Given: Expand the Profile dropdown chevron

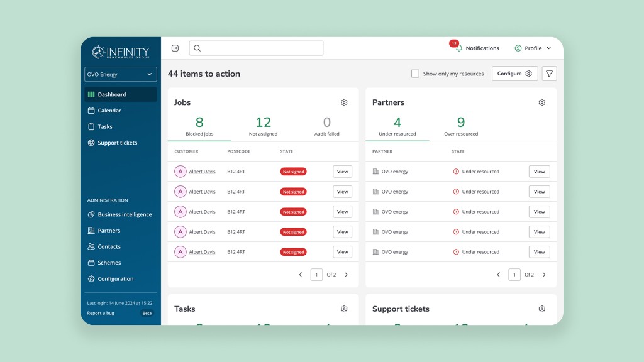Looking at the screenshot, I should [548, 48].
